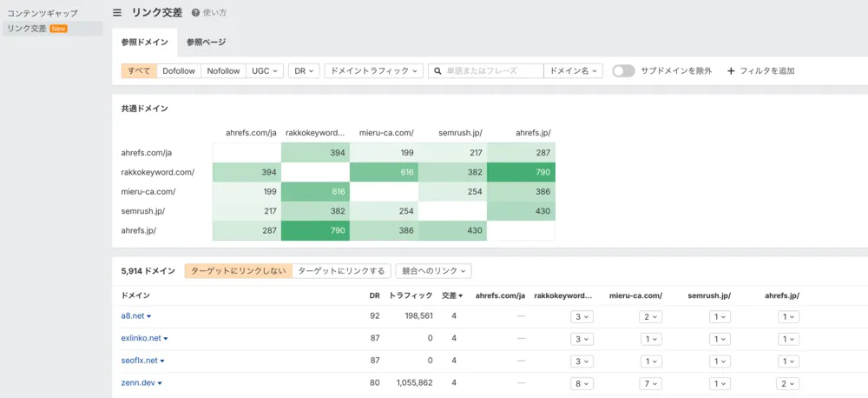Click heatmap cell 790 in rakkokeyword.com row
The width and height of the screenshot is (868, 398).
tap(521, 172)
